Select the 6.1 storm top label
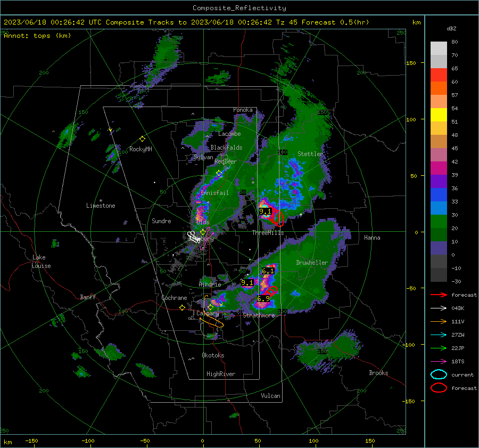Viewport: 479px width, 448px height. [268, 271]
